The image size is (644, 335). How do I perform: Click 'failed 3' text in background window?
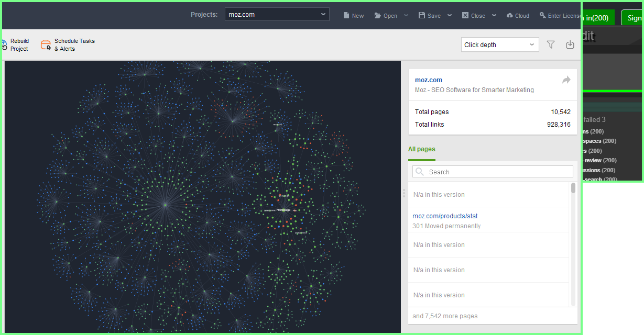pyautogui.click(x=594, y=119)
